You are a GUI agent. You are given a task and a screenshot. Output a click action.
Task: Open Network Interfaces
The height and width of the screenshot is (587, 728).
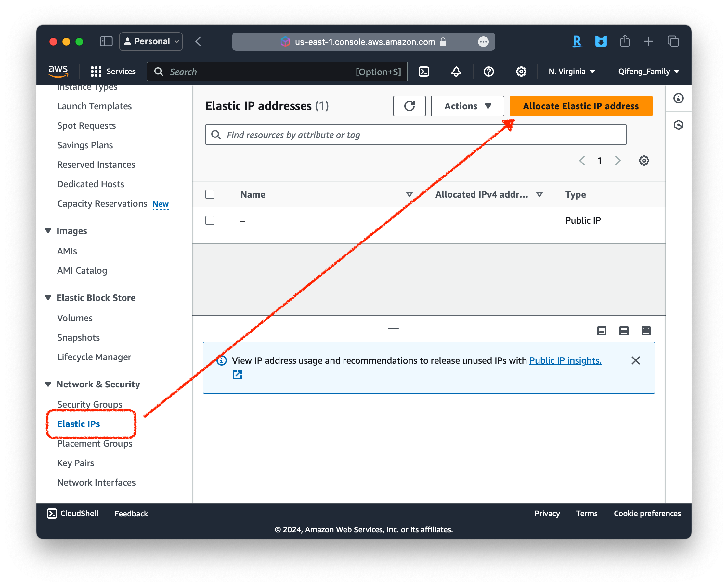pos(97,483)
